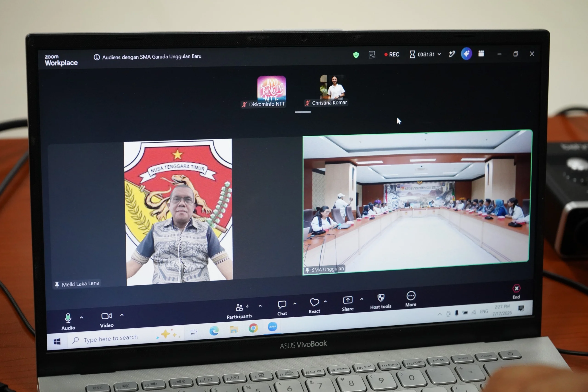Select the Melki Laka Lena video tile
This screenshot has width=588, height=392.
pyautogui.click(x=175, y=213)
